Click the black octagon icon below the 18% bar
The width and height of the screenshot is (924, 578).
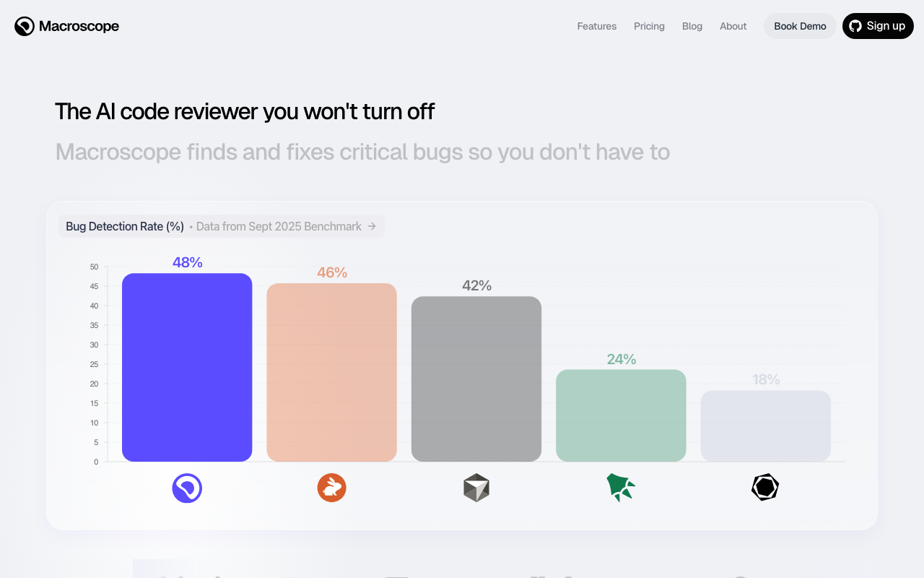pyautogui.click(x=765, y=487)
